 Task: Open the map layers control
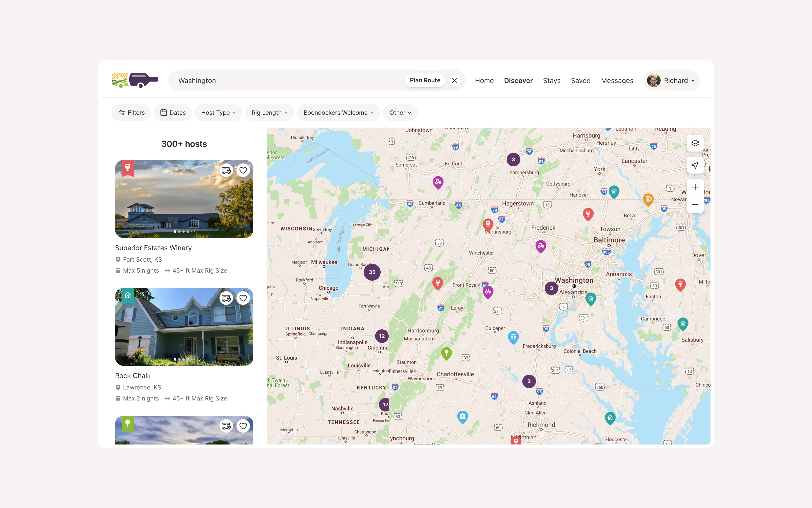point(695,143)
